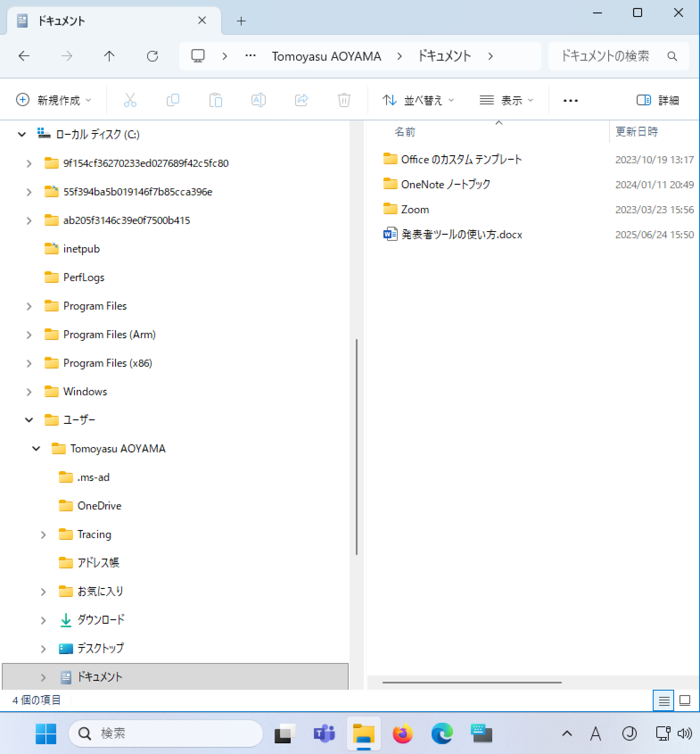The height and width of the screenshot is (754, 700).
Task: Click the Refresh icon beside address bar
Action: pos(152,56)
